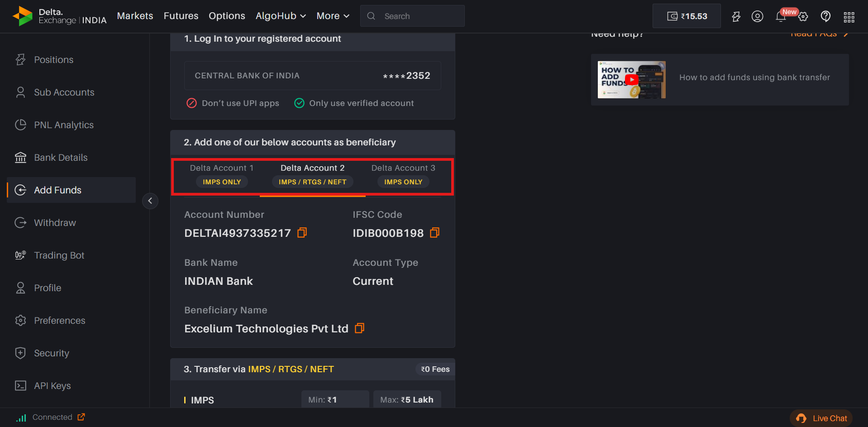The width and height of the screenshot is (868, 427).
Task: Copy the IFSC code IDIB000B198
Action: (434, 233)
